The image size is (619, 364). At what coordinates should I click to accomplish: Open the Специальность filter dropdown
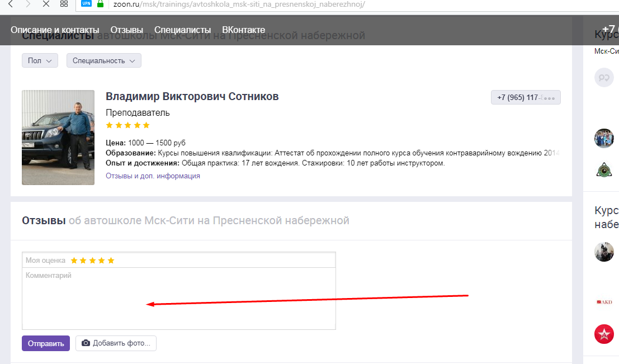[x=103, y=60]
